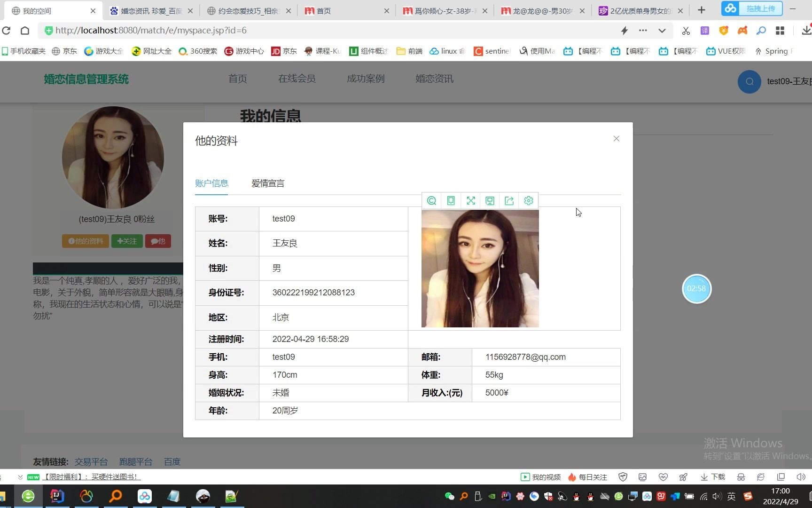This screenshot has width=812, height=508.
Task: Open 360搜索 bookmark
Action: pyautogui.click(x=198, y=51)
